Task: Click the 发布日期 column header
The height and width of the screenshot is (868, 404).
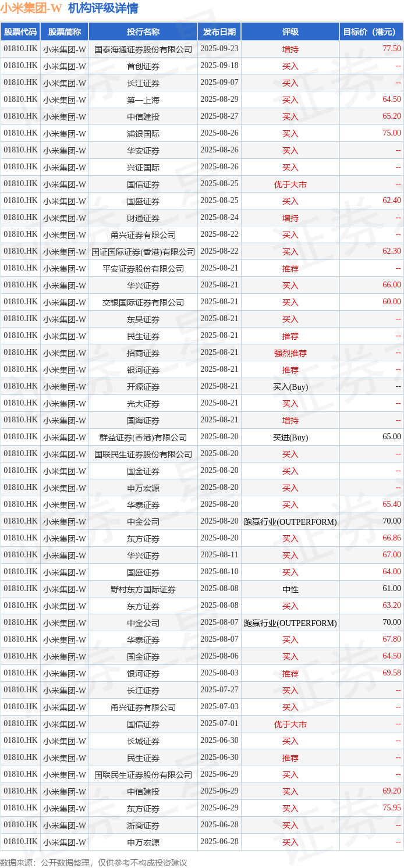Action: tap(219, 32)
